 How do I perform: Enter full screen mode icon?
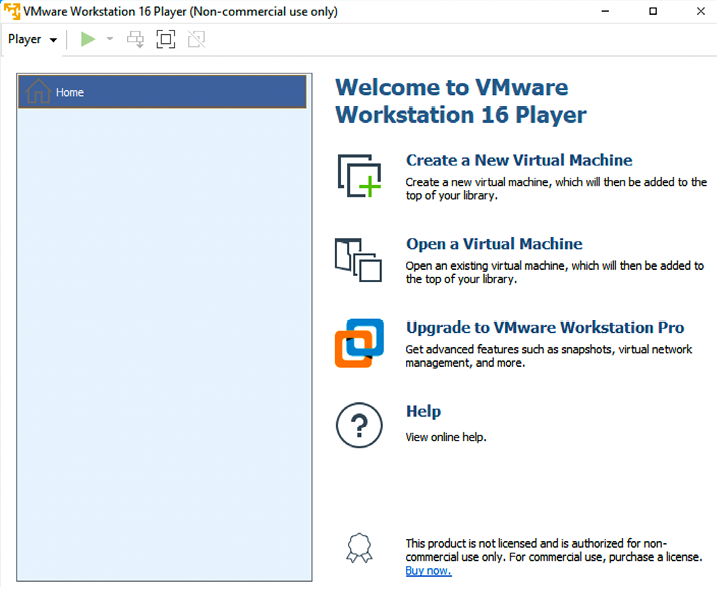(166, 39)
